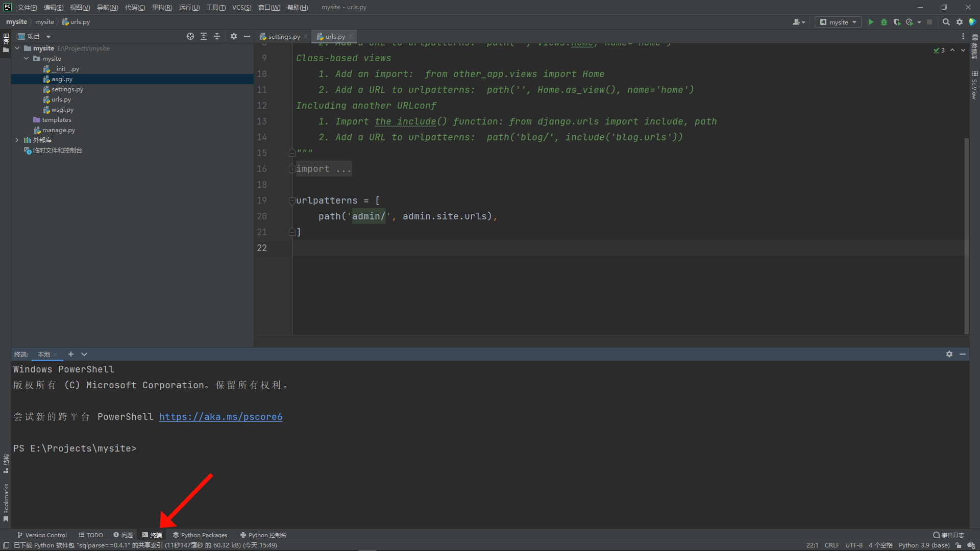Fold urlpatterns list at line 19
Image resolution: width=980 pixels, height=551 pixels.
coord(292,201)
